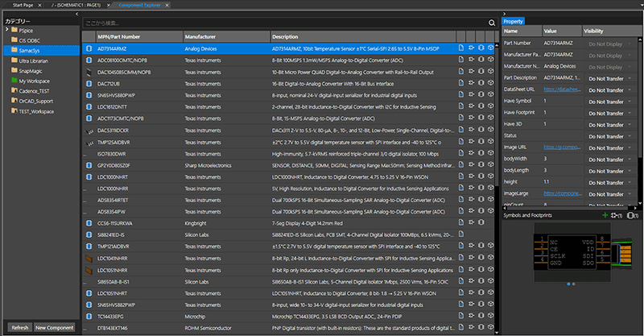The width and height of the screenshot is (644, 336).
Task: Click 3D model cube icon for AD7314ARMZ
Action: [491, 48]
